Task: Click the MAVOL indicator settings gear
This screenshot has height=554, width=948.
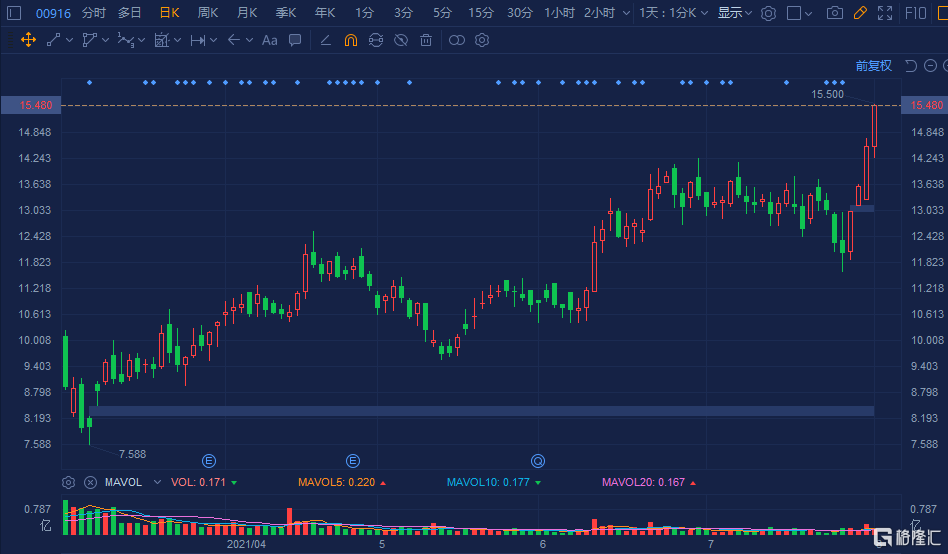Action: pyautogui.click(x=68, y=482)
